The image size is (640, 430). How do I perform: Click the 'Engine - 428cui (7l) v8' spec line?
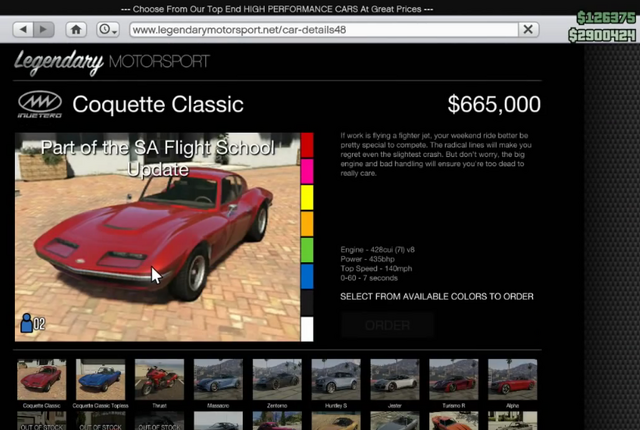[x=378, y=250]
